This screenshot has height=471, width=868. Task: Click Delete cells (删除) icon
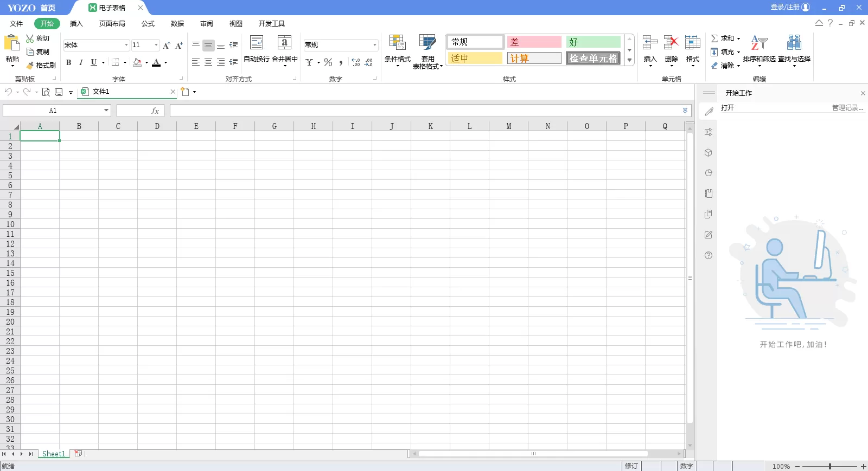(671, 43)
